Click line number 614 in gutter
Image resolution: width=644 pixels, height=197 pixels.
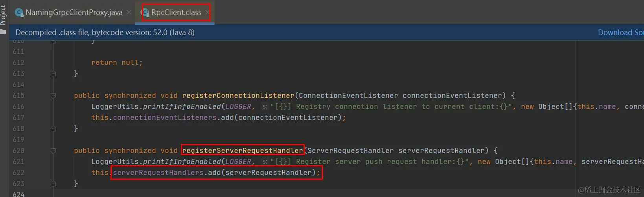[18, 85]
